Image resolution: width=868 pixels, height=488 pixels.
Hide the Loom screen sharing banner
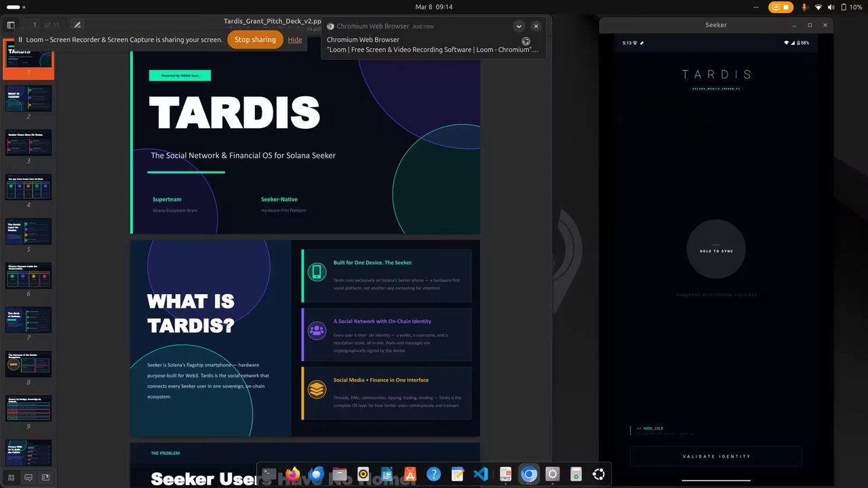point(295,39)
